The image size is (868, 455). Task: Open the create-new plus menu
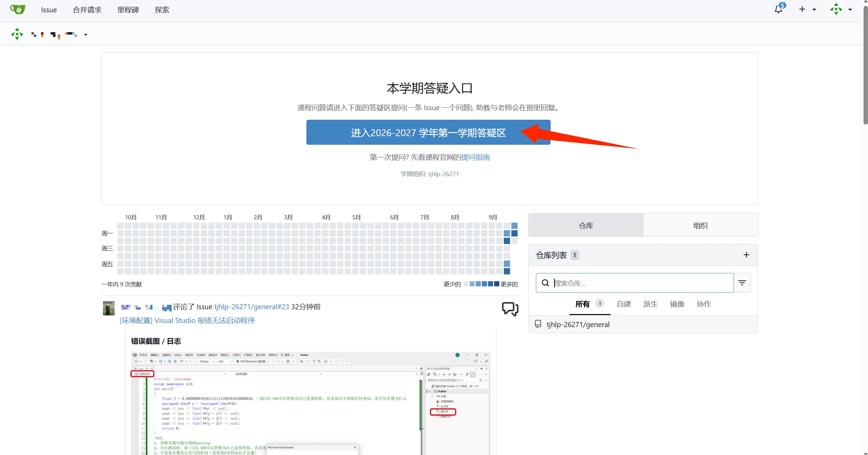tap(807, 10)
